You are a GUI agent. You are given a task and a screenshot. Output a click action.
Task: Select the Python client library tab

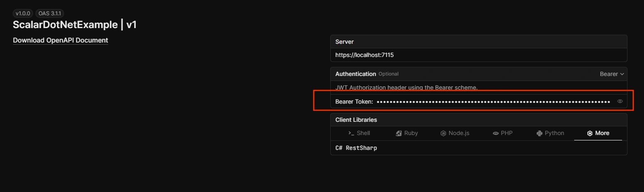[550, 133]
